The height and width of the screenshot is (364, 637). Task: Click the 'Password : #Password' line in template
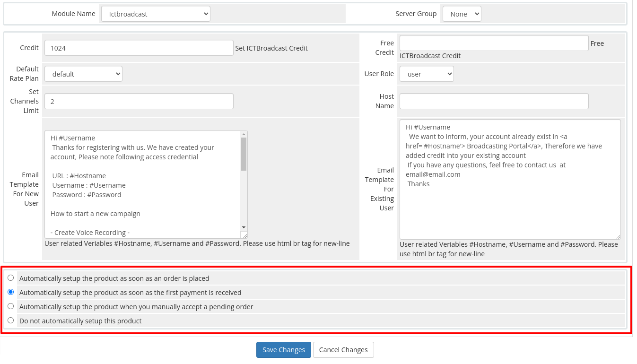click(x=87, y=195)
